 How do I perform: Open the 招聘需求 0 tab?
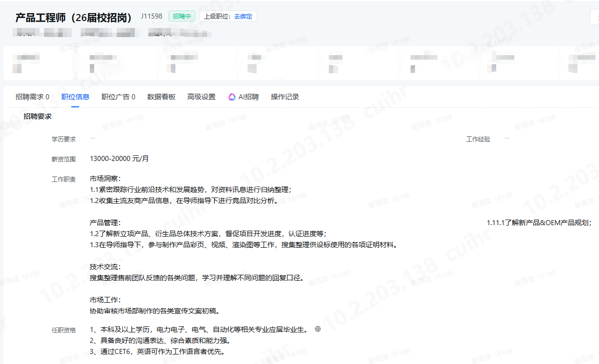point(32,97)
